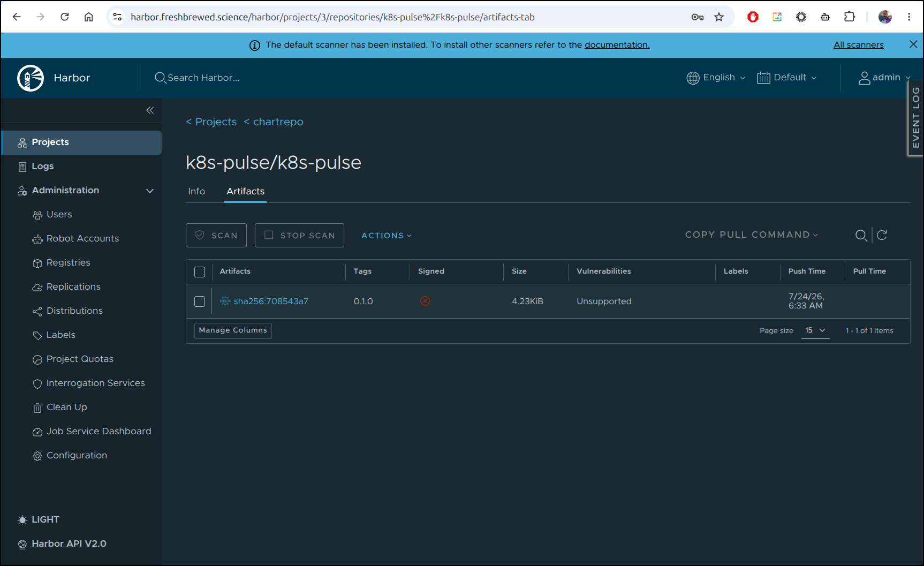Change the page size dropdown

(815, 331)
